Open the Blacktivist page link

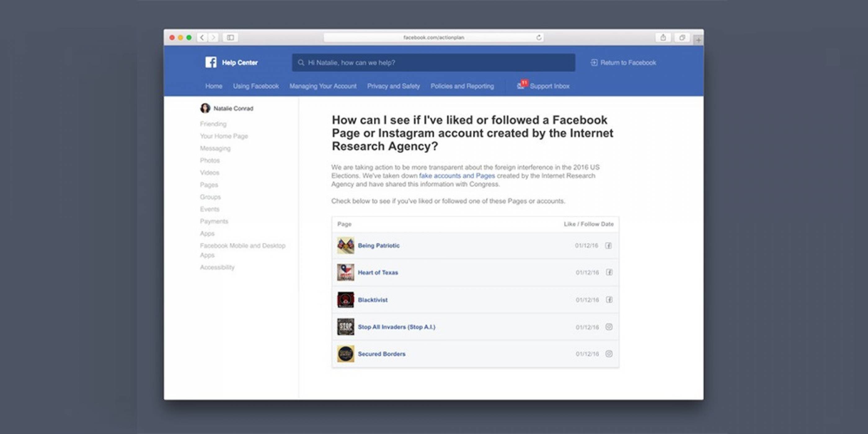click(373, 300)
